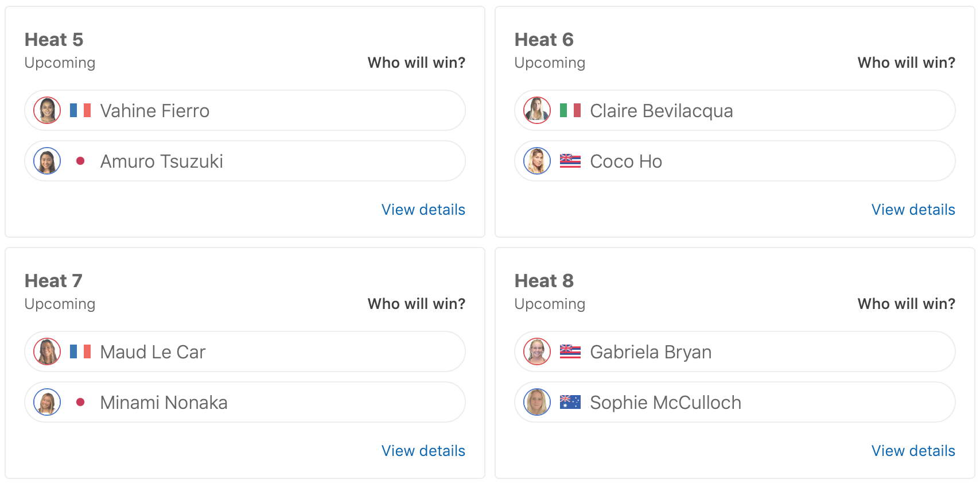Click the Italian flag beside Claire Bevilacqua
This screenshot has width=980, height=487.
[x=570, y=110]
